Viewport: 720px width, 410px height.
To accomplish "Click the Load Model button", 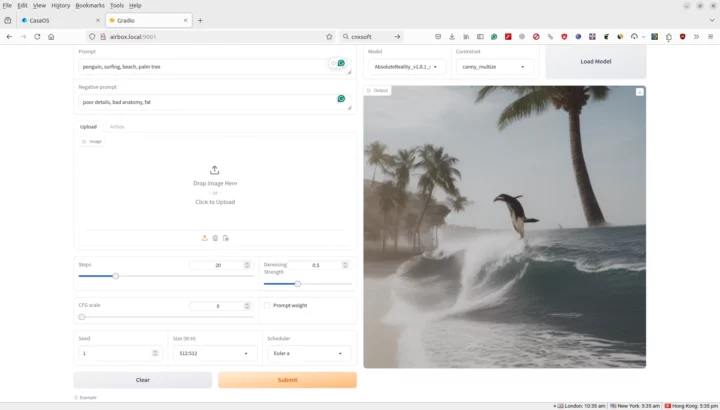I will tap(596, 62).
